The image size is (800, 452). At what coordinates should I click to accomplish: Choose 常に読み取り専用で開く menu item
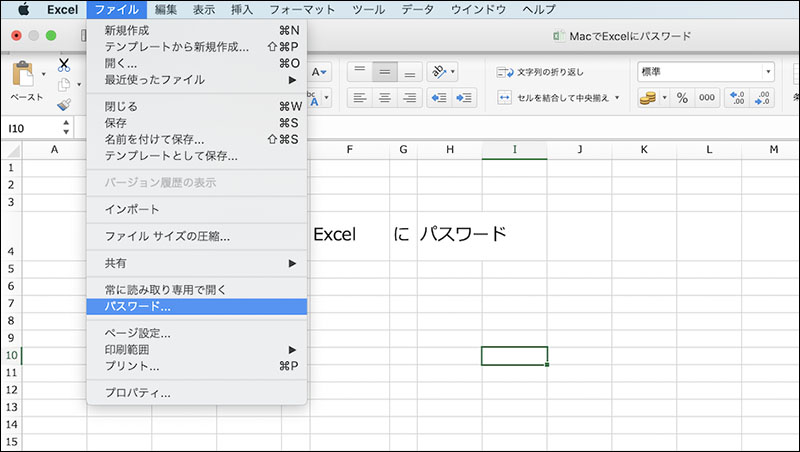coord(197,290)
